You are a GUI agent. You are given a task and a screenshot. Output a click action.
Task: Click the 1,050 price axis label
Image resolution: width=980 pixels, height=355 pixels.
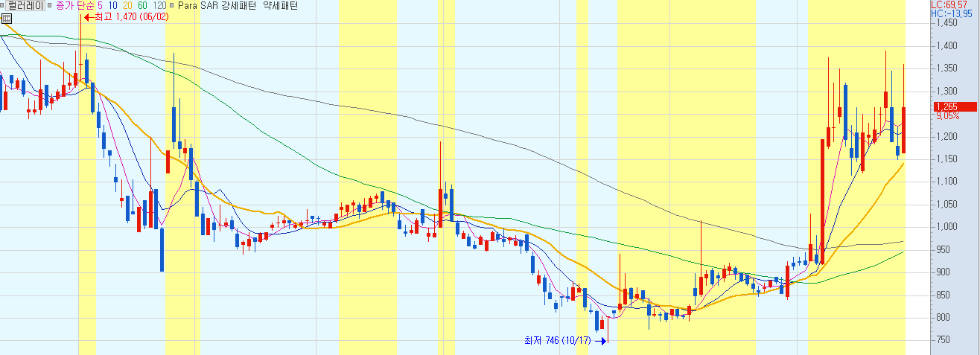coord(947,204)
